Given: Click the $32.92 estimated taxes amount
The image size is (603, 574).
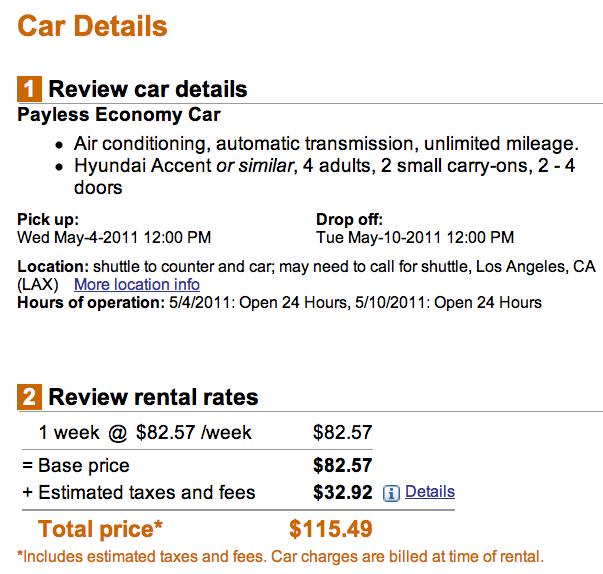Looking at the screenshot, I should pyautogui.click(x=343, y=492).
